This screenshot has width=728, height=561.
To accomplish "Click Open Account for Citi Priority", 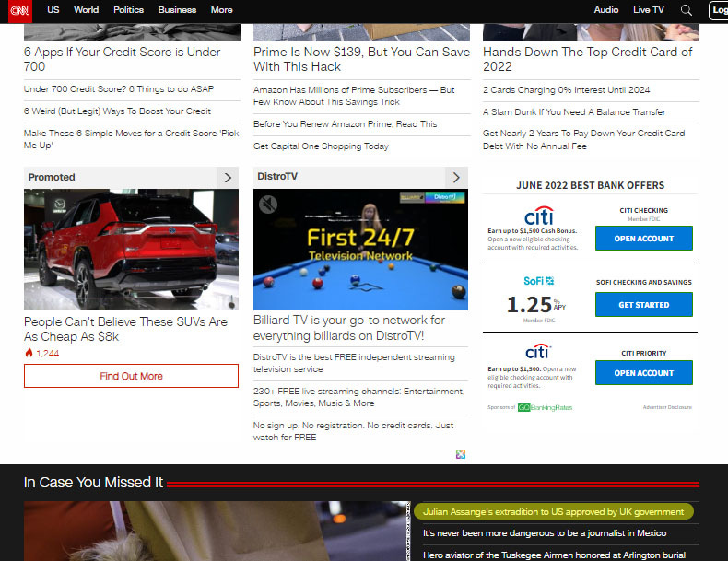I will [x=644, y=373].
